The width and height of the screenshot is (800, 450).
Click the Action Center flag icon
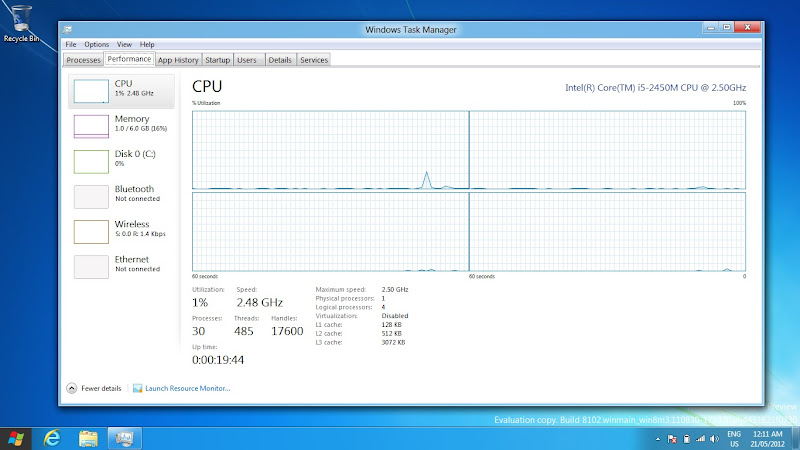pyautogui.click(x=672, y=439)
